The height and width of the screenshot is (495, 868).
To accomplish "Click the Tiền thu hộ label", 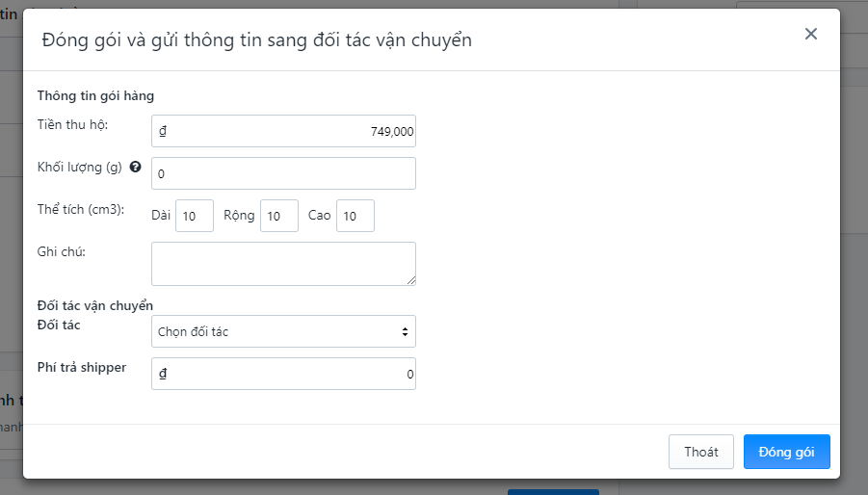I will 72,124.
